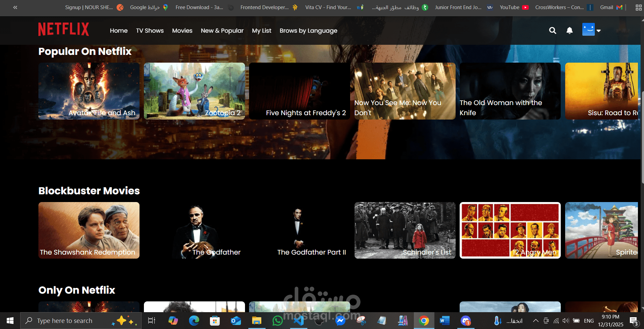Show hidden system tray icons

pyautogui.click(x=535, y=321)
